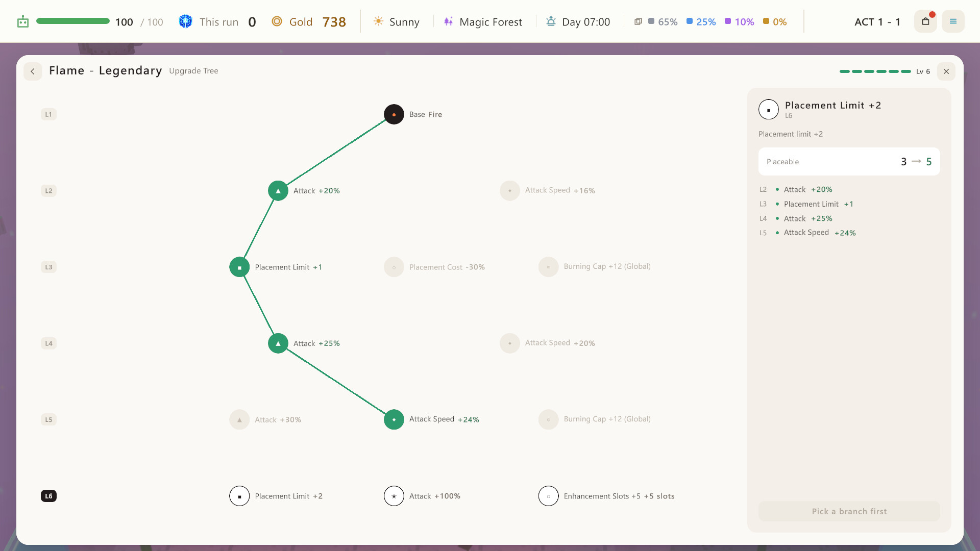Image resolution: width=980 pixels, height=551 pixels.
Task: Click the Day time alarm icon
Action: (x=551, y=21)
